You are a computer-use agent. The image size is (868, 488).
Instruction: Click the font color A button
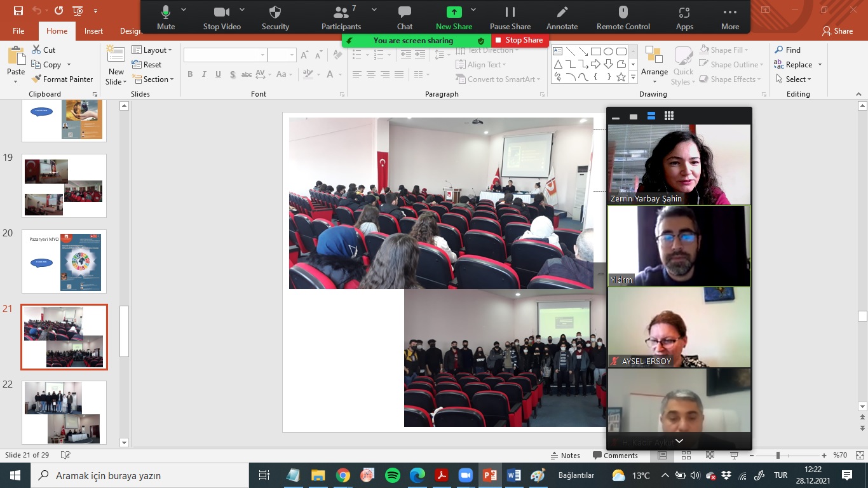click(330, 74)
